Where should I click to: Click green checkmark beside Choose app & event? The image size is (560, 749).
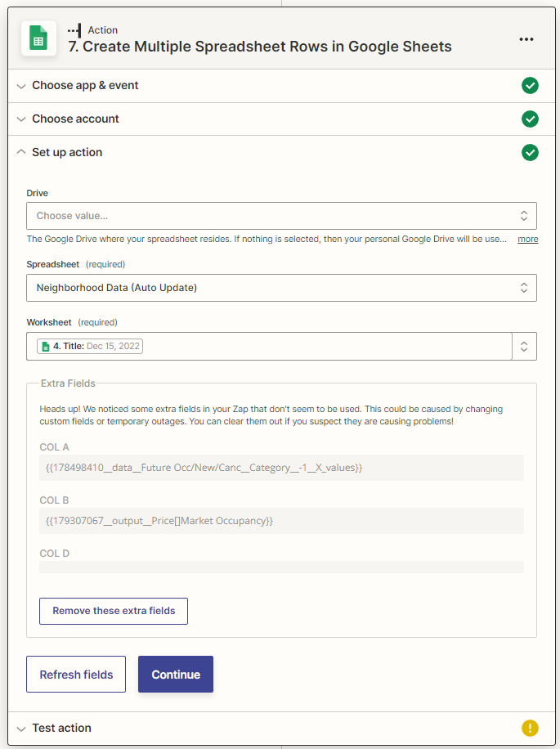point(530,86)
